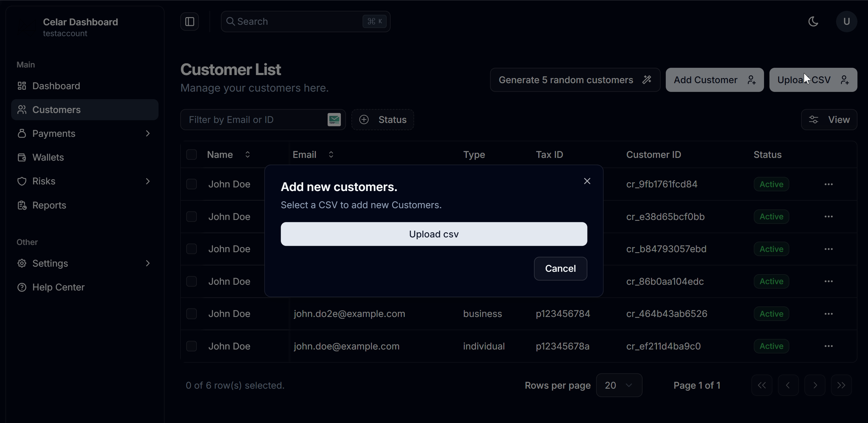Open row actions for cr_9fb1761fcd84
Screen dimensions: 868x423
[828, 184]
